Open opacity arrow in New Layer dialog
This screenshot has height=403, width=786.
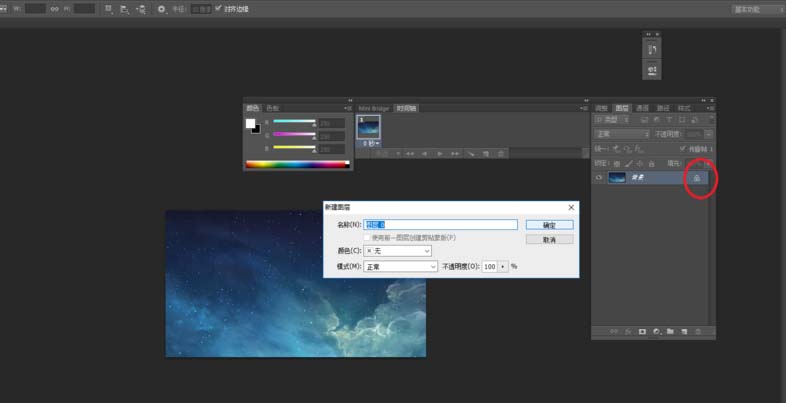pos(503,267)
